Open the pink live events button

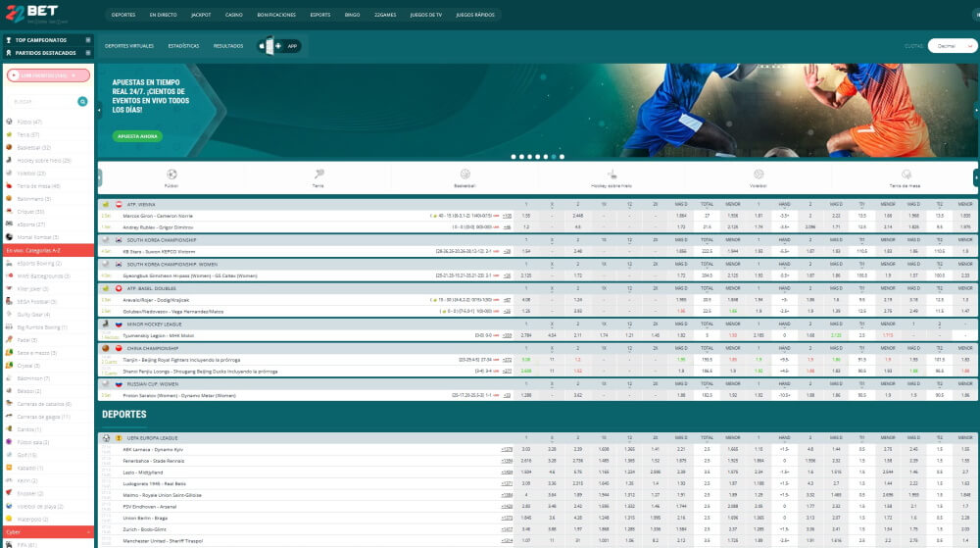(48, 75)
